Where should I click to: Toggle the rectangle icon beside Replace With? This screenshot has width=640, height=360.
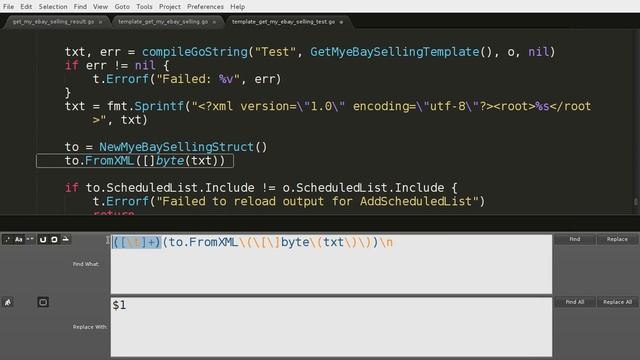pos(43,302)
